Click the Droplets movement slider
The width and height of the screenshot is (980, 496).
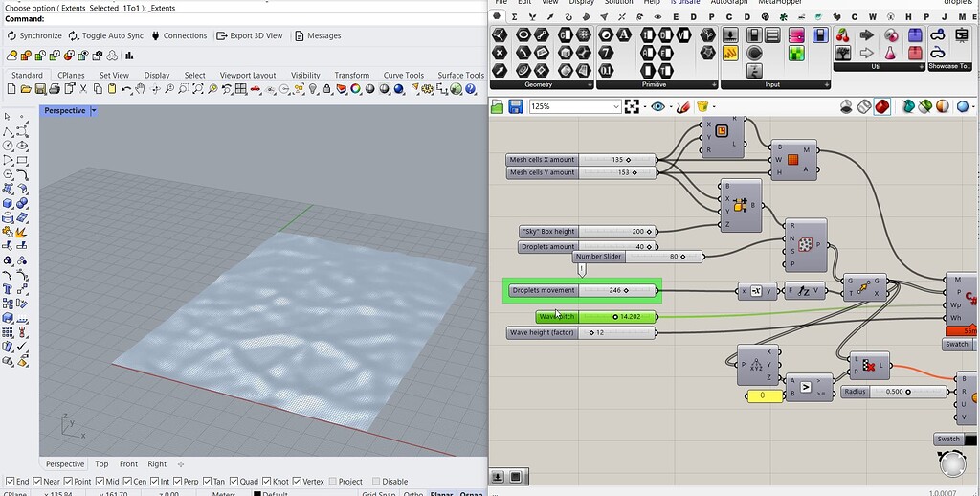click(x=583, y=290)
